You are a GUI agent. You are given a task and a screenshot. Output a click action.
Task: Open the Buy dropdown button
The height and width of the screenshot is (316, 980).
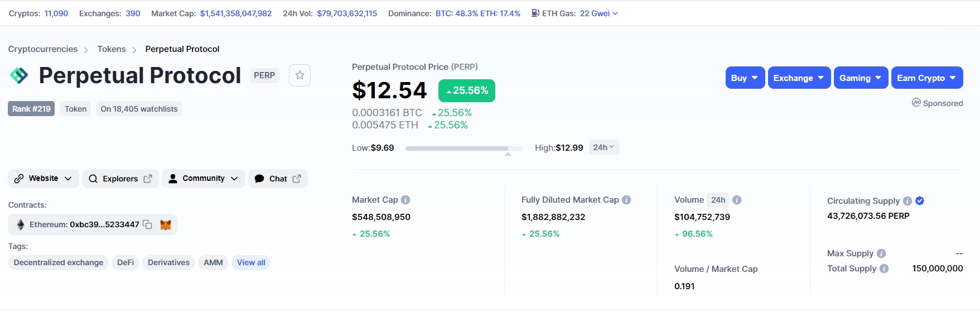[745, 78]
